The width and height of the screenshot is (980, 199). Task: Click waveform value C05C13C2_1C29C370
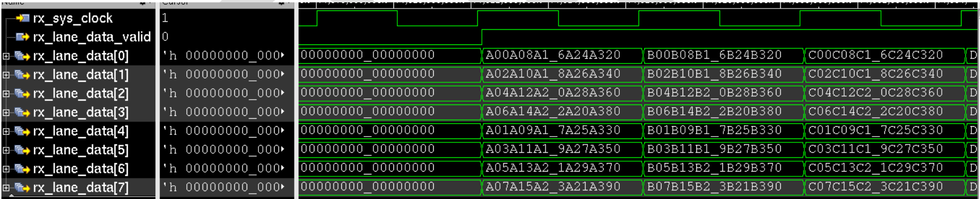876,168
